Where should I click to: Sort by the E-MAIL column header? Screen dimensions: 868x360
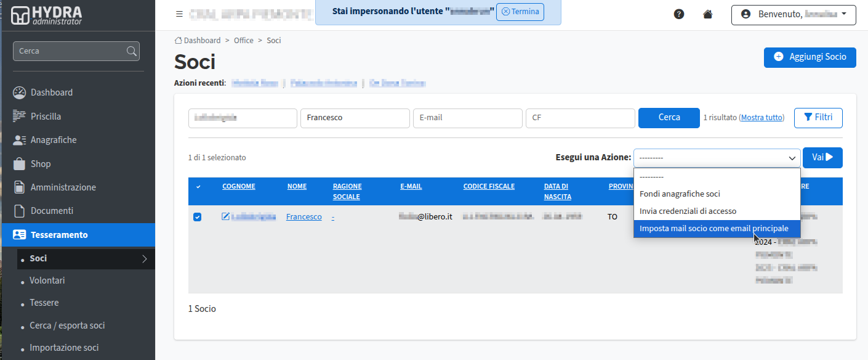pos(411,186)
